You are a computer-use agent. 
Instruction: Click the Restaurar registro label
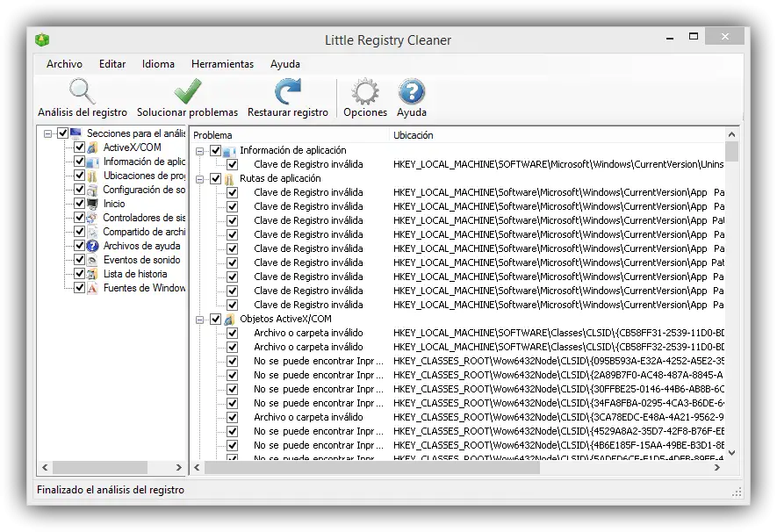click(x=288, y=112)
